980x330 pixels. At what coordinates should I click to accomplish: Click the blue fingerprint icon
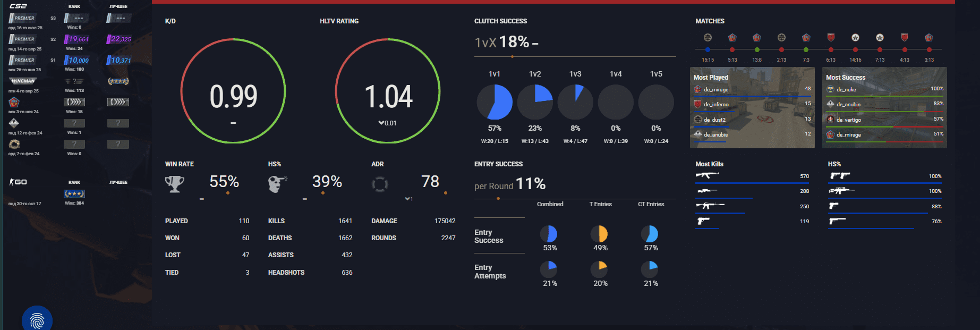click(37, 320)
